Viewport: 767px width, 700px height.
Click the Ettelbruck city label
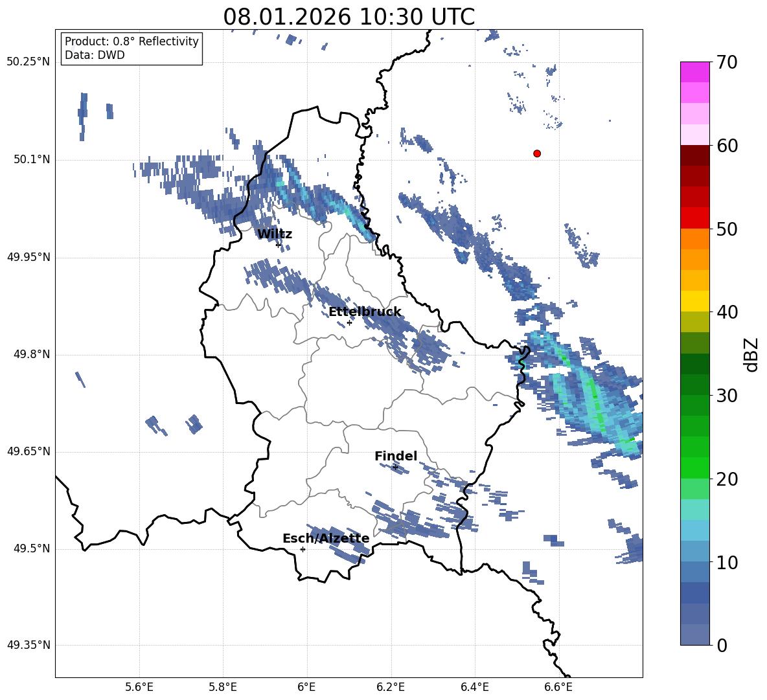pos(365,312)
